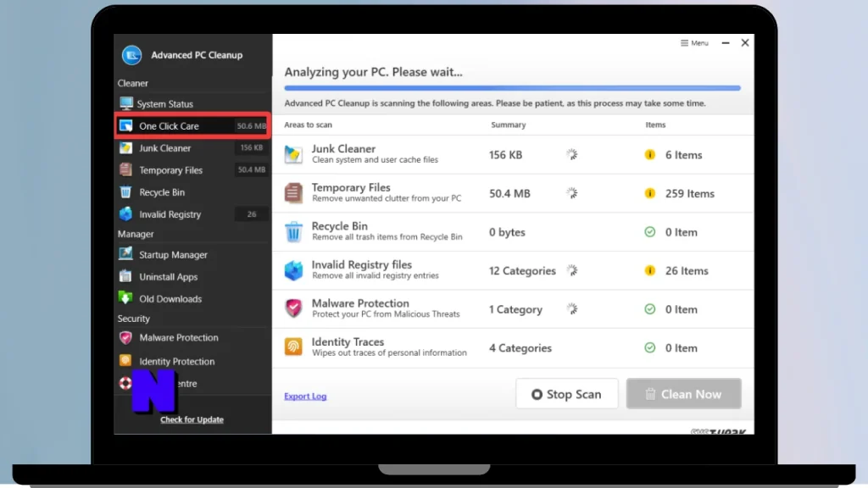Click the Startup Manager icon
This screenshot has height=488, width=868.
click(x=125, y=254)
